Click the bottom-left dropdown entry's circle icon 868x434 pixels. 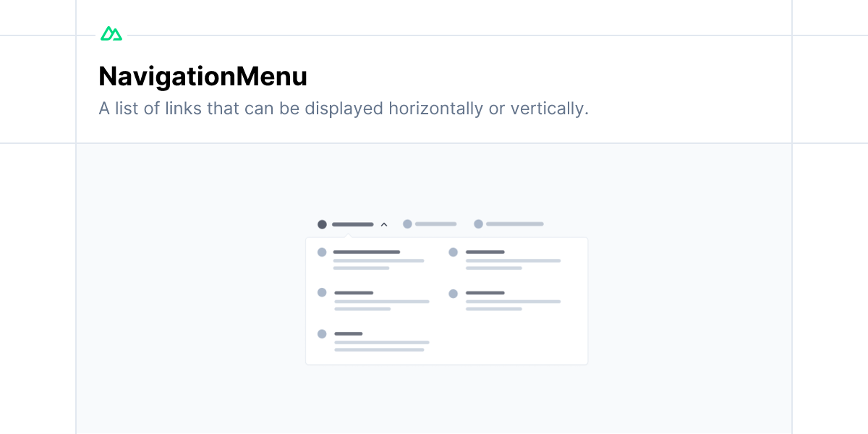322,333
